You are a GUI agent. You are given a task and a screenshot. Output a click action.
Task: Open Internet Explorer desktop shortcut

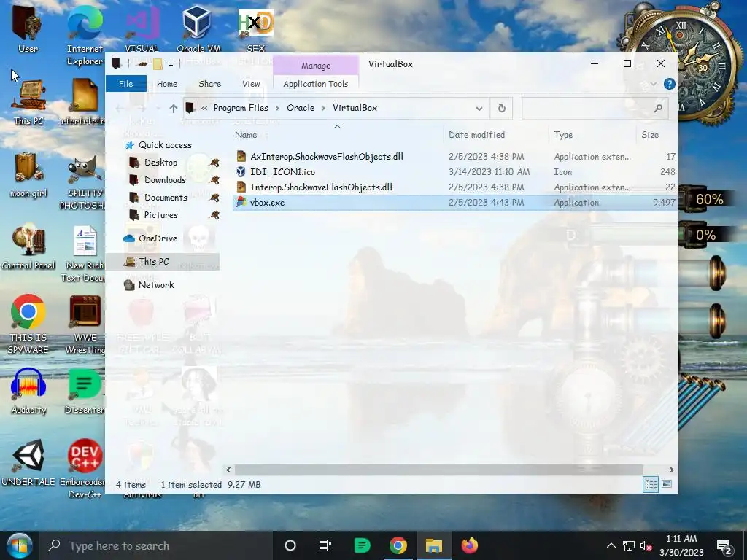pyautogui.click(x=85, y=36)
